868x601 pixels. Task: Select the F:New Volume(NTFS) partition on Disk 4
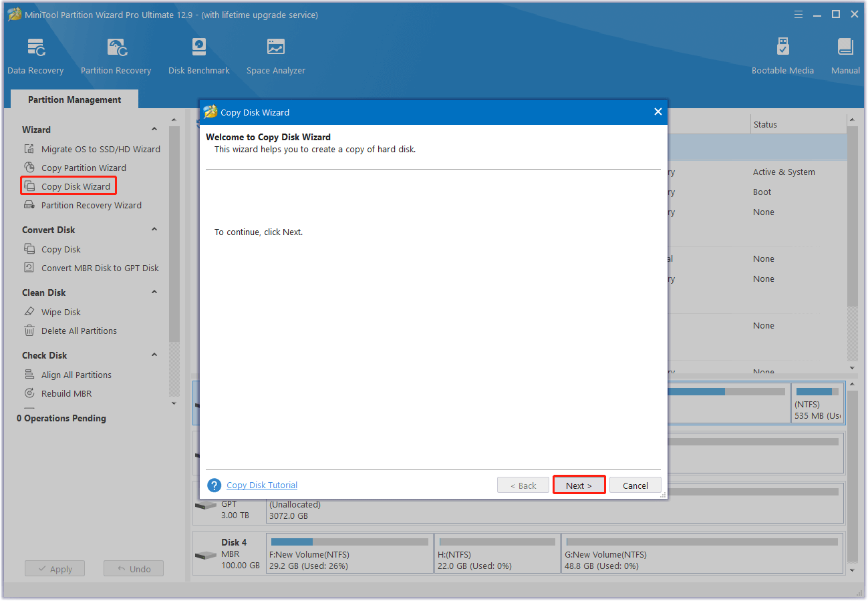pyautogui.click(x=350, y=553)
